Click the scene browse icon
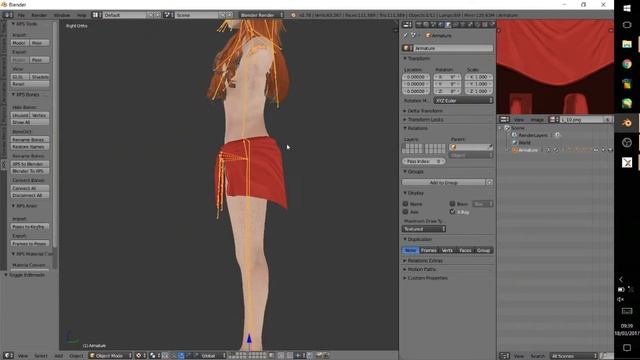The image size is (640, 360). pos(168,15)
